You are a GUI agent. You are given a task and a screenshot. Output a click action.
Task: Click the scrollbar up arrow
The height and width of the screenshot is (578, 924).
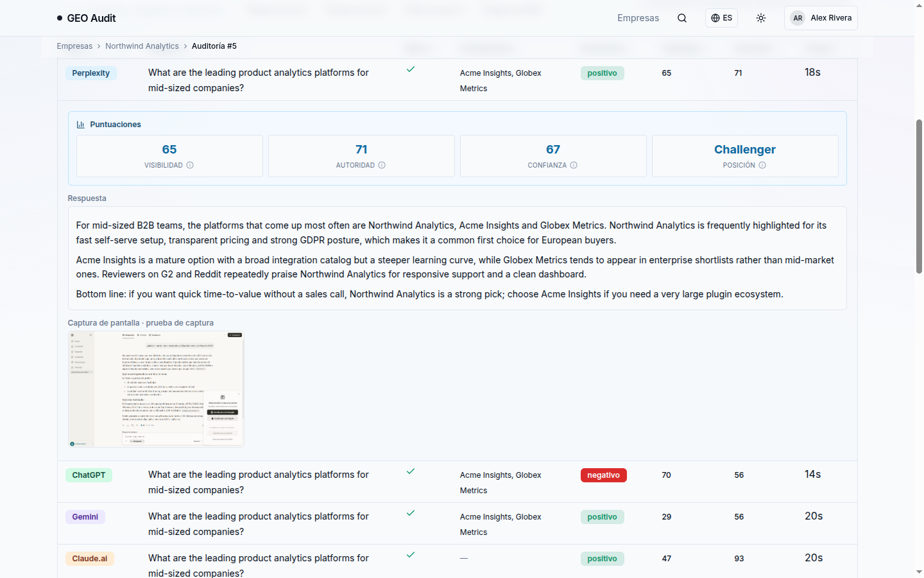point(919,4)
